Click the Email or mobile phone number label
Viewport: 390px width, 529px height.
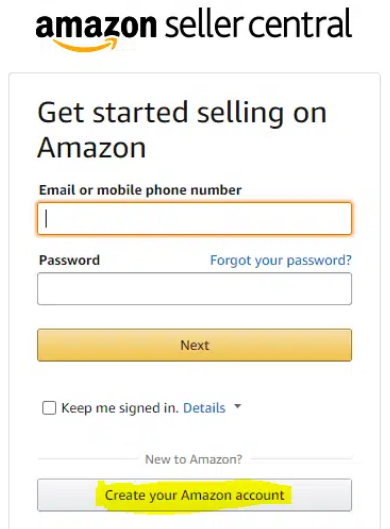(140, 190)
